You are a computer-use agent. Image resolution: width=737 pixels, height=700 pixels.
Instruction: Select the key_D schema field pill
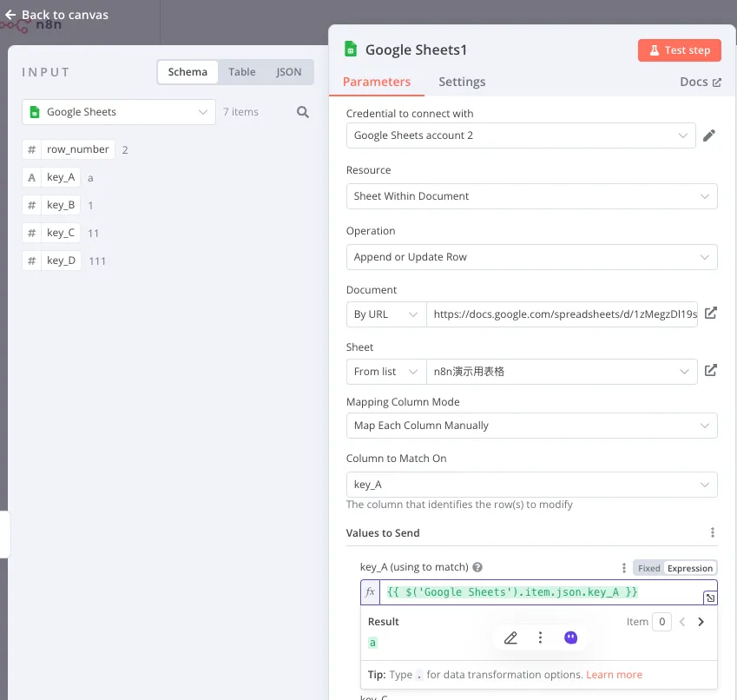pyautogui.click(x=52, y=261)
